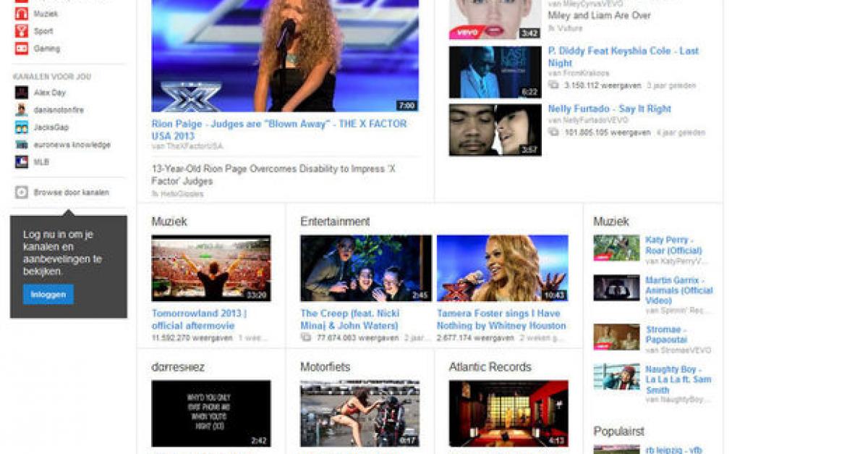868x454 pixels.
Task: Open the Sport category icon
Action: (x=22, y=31)
